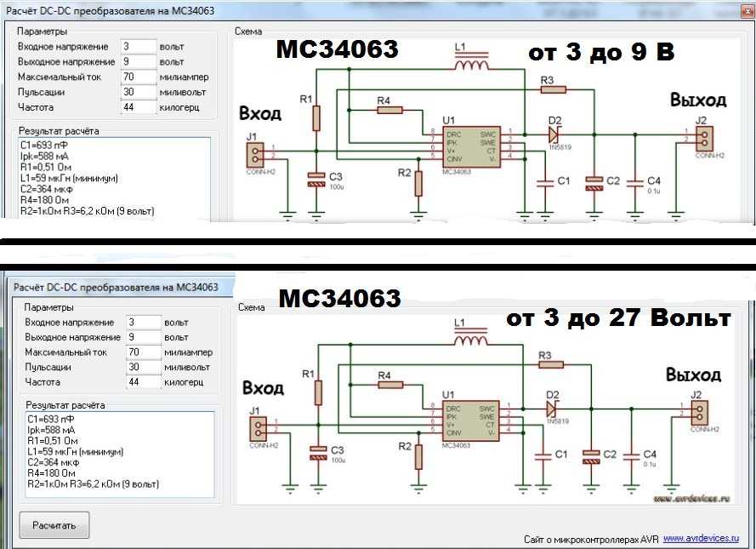
Task: Focus Входное напряжение field in lower window
Action: 144,323
